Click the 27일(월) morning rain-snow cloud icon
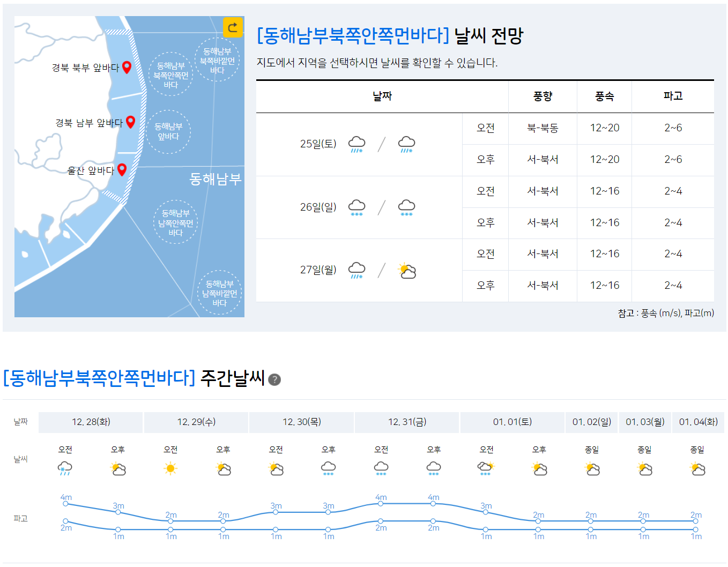The width and height of the screenshot is (728, 567). coord(357,270)
